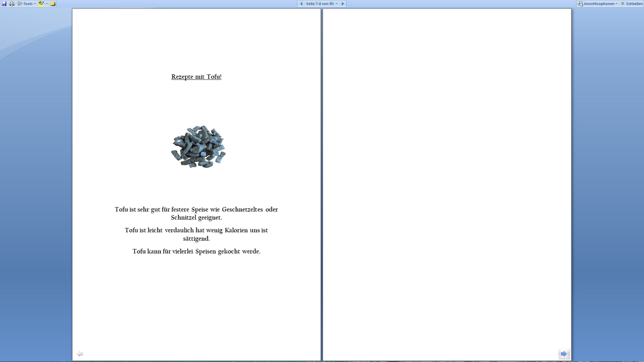Image resolution: width=644 pixels, height=362 pixels.
Task: Select the text highlight color tool
Action: coord(41,4)
